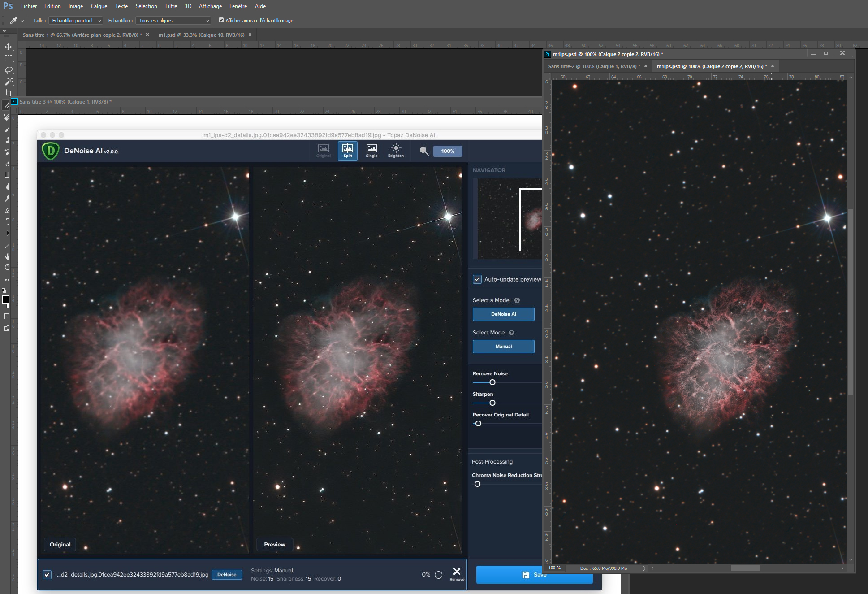868x594 pixels.
Task: Open the Affichage menu
Action: click(x=210, y=6)
